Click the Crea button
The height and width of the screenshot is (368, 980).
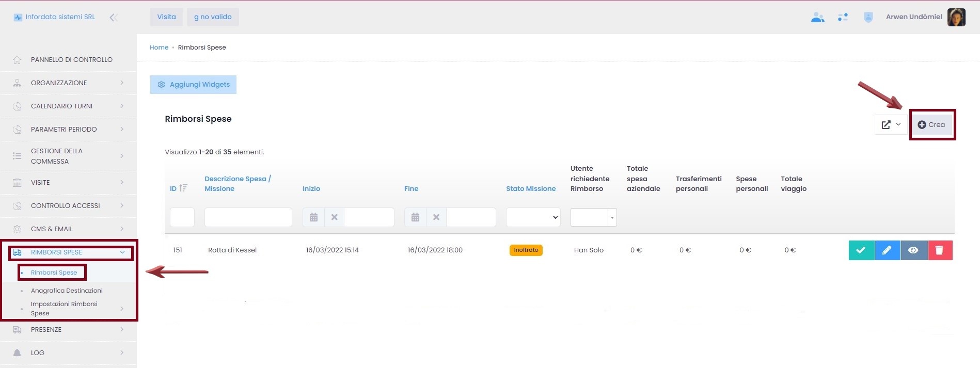point(931,125)
